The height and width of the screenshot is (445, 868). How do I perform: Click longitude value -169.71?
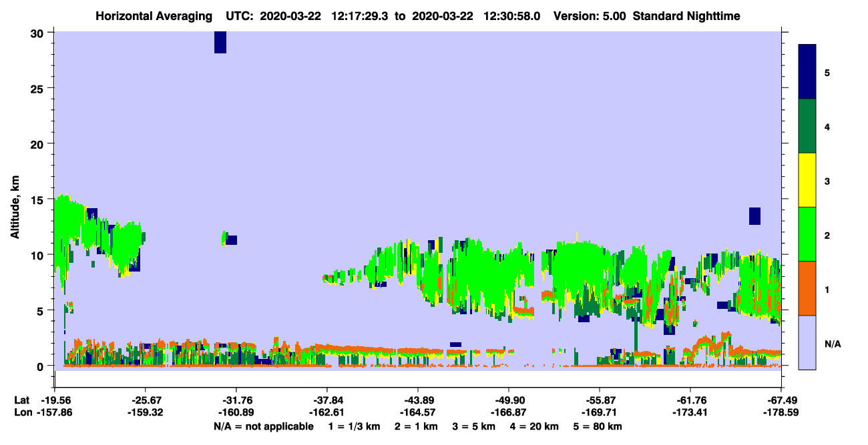[x=600, y=413]
